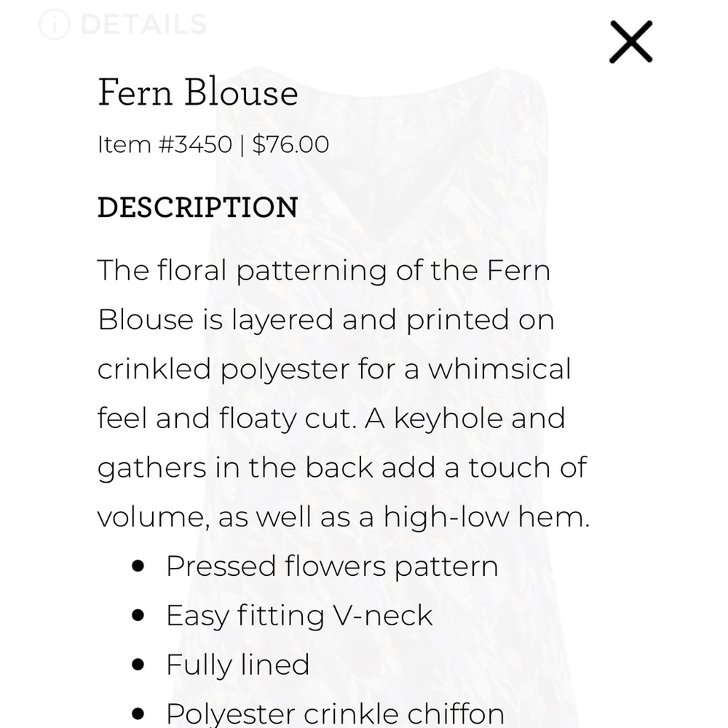Select the Pressed flowers pattern bullet
The width and height of the screenshot is (728, 728).
click(x=332, y=565)
